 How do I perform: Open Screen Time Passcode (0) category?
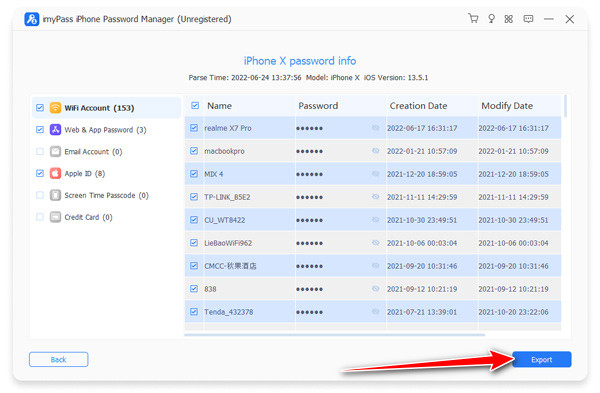106,195
